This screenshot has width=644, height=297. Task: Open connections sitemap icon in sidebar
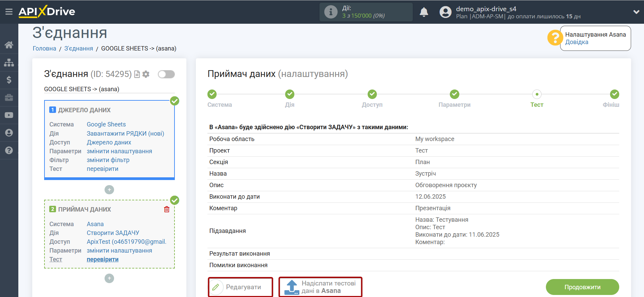pos(9,62)
